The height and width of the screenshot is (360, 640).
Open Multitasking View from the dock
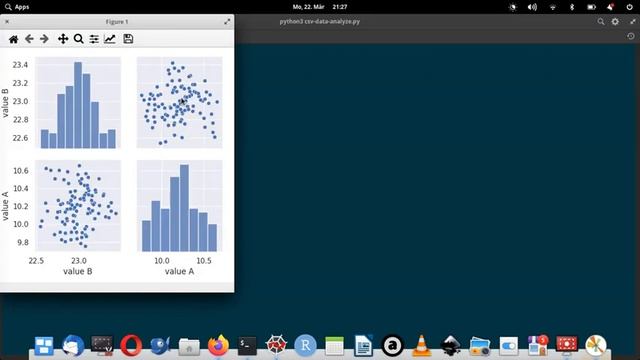44,346
